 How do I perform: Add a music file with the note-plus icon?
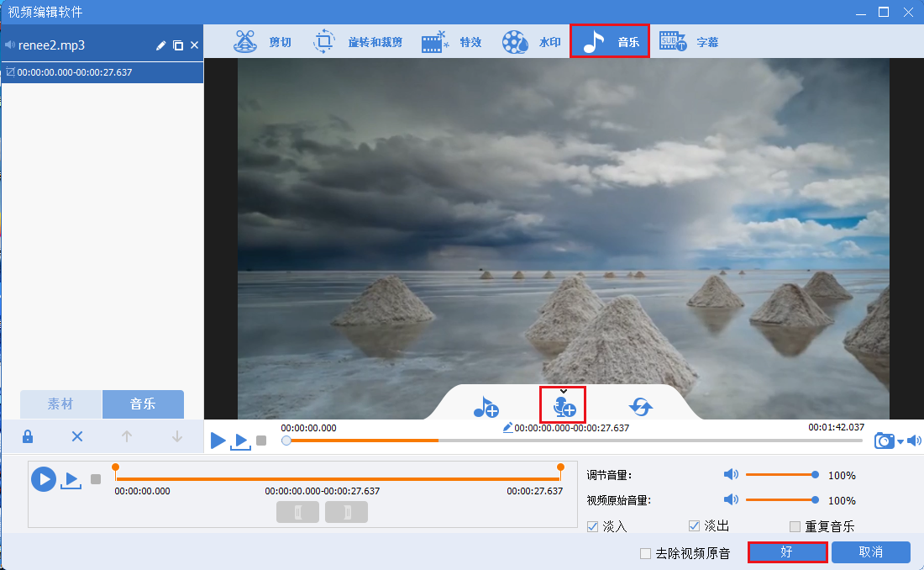click(x=486, y=407)
